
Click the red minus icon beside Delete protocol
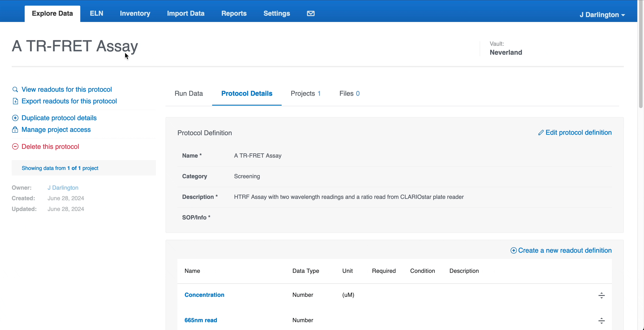[x=15, y=146]
